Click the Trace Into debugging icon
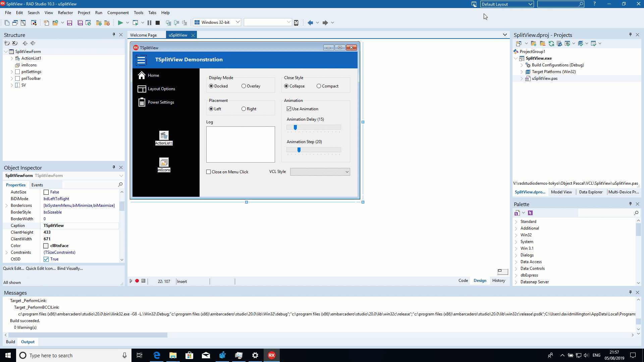644x362 pixels. 168,23
